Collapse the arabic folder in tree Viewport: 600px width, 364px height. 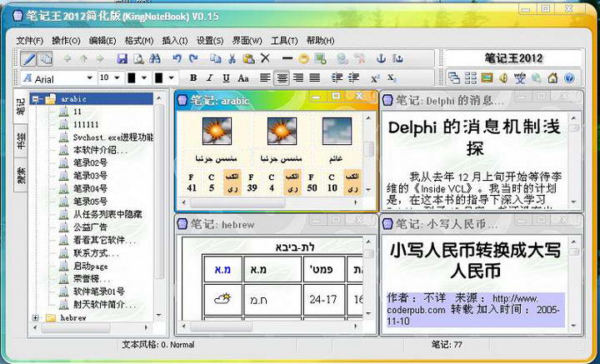[36, 99]
